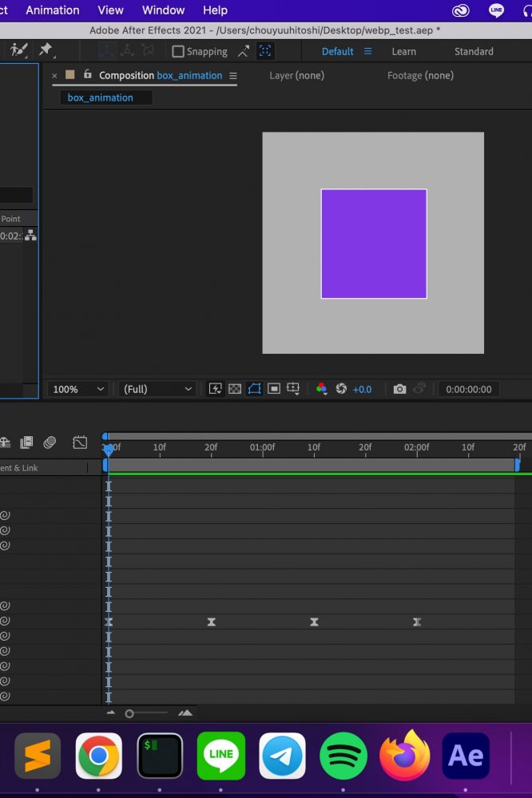Select the Puppet Pin tool

tap(46, 50)
